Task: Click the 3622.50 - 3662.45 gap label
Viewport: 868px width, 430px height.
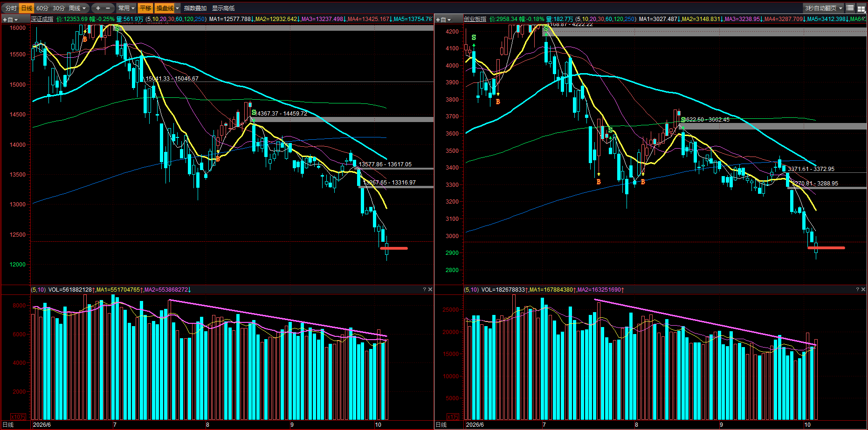Action: 707,120
